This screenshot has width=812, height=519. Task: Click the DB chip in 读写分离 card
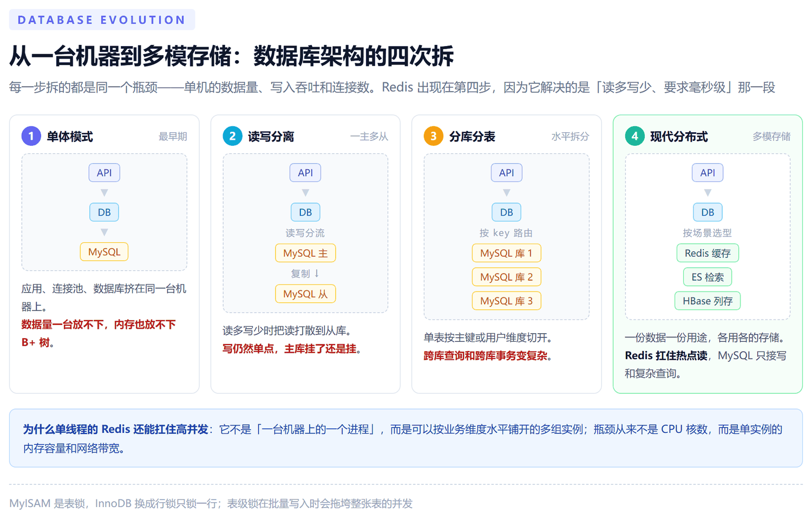click(305, 212)
